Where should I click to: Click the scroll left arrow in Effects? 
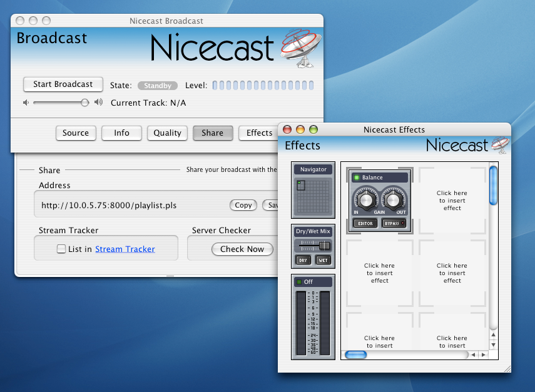click(473, 355)
